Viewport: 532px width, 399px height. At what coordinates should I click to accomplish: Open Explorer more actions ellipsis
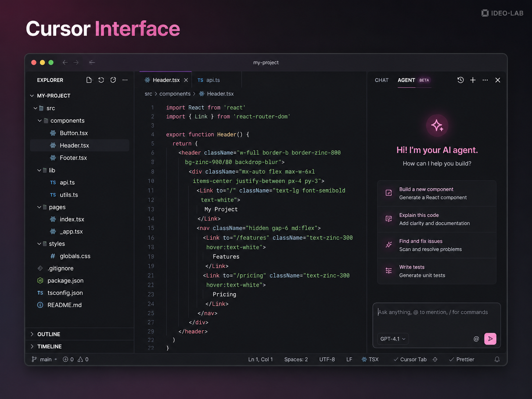click(x=125, y=80)
